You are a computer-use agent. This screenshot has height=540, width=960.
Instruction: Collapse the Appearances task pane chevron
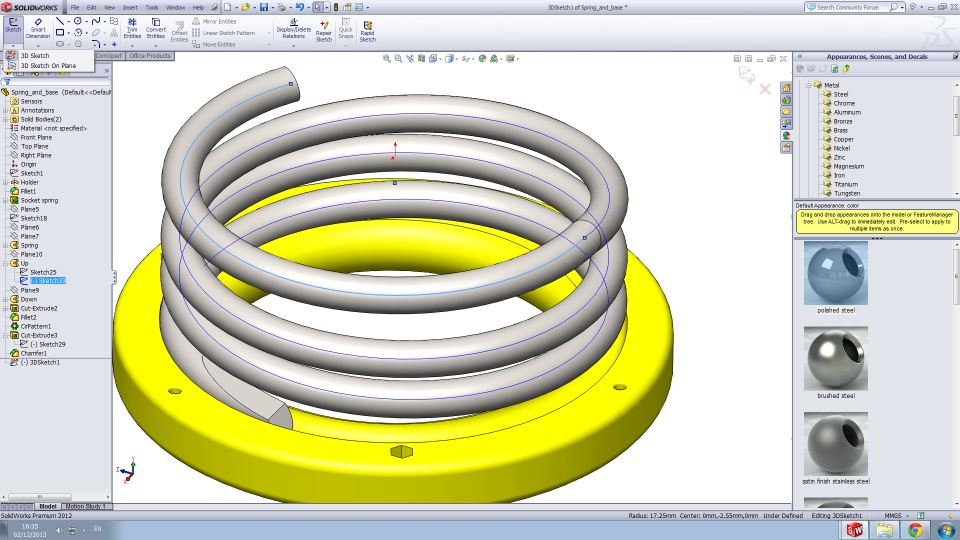point(800,56)
